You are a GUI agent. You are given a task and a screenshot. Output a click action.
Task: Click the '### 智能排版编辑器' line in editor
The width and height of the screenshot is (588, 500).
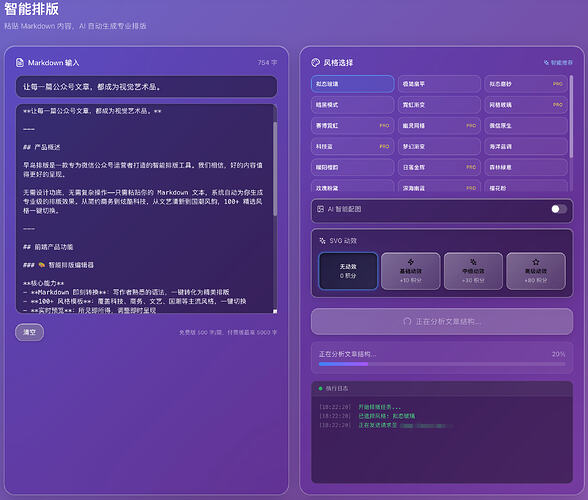tap(58, 265)
